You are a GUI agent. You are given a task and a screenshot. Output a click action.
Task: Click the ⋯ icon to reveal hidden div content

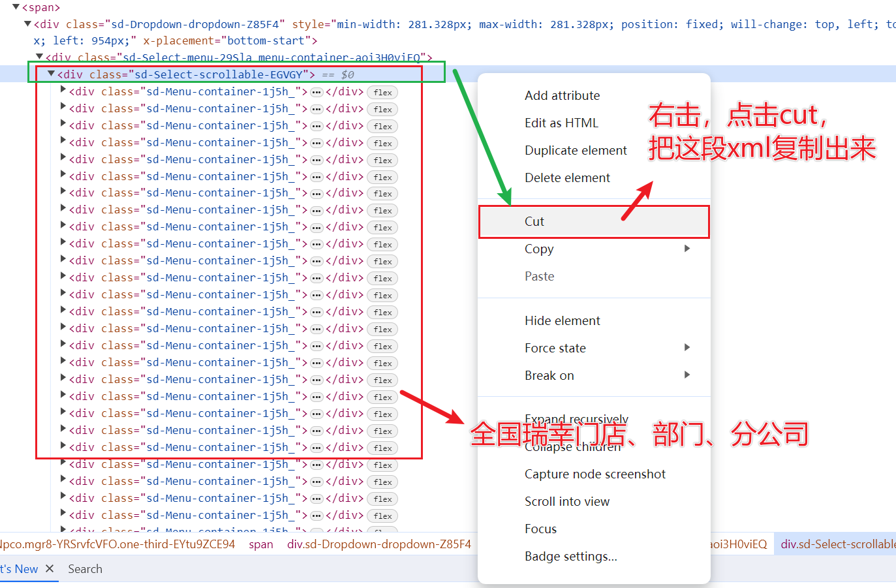click(x=316, y=92)
